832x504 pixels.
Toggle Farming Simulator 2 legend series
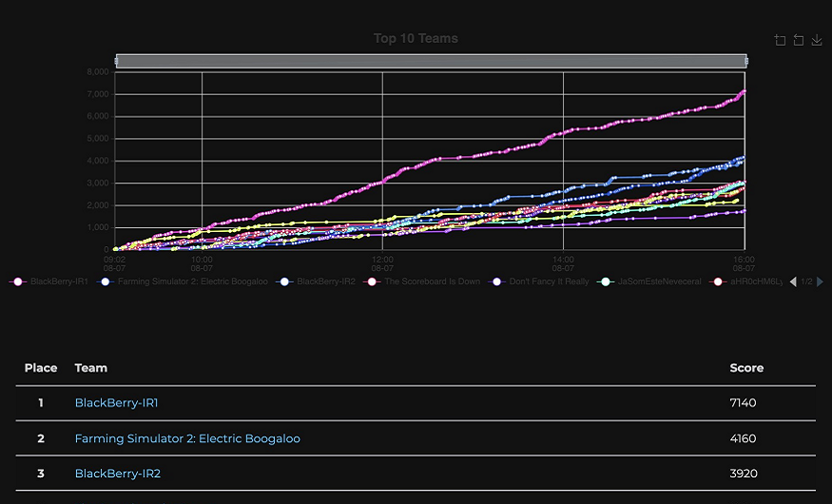tap(182, 281)
